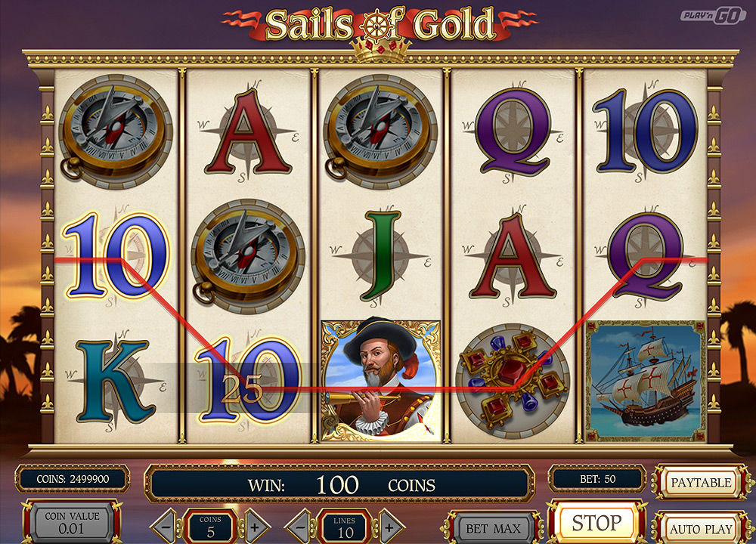Image resolution: width=756 pixels, height=544 pixels.
Task: Click the captain with telescope symbol
Action: coord(380,381)
